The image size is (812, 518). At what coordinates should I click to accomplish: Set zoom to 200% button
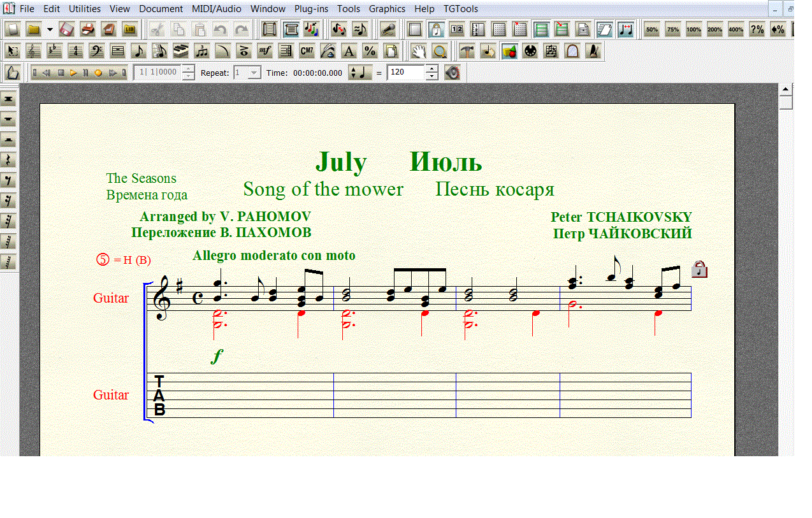click(x=714, y=29)
